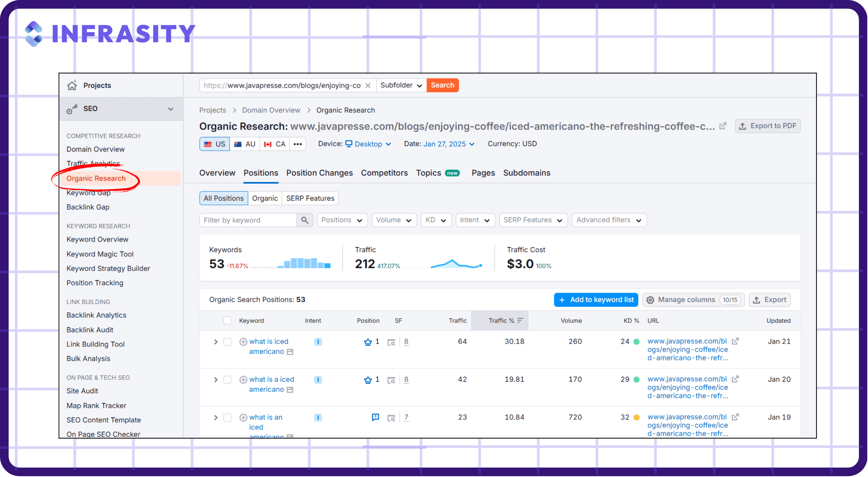Open report URL in new tab icon
Image resolution: width=868 pixels, height=477 pixels.
tap(723, 126)
